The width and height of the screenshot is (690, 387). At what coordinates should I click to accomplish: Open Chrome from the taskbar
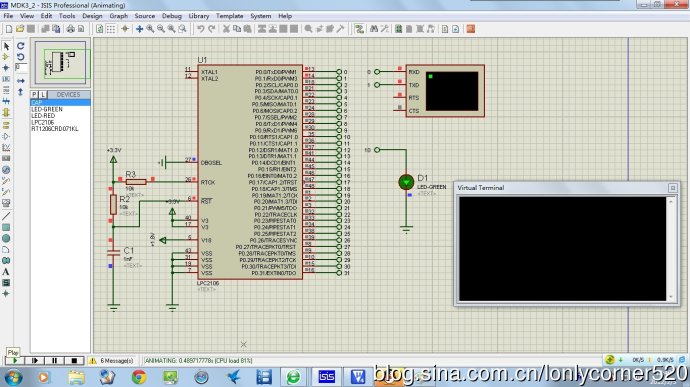pos(139,377)
